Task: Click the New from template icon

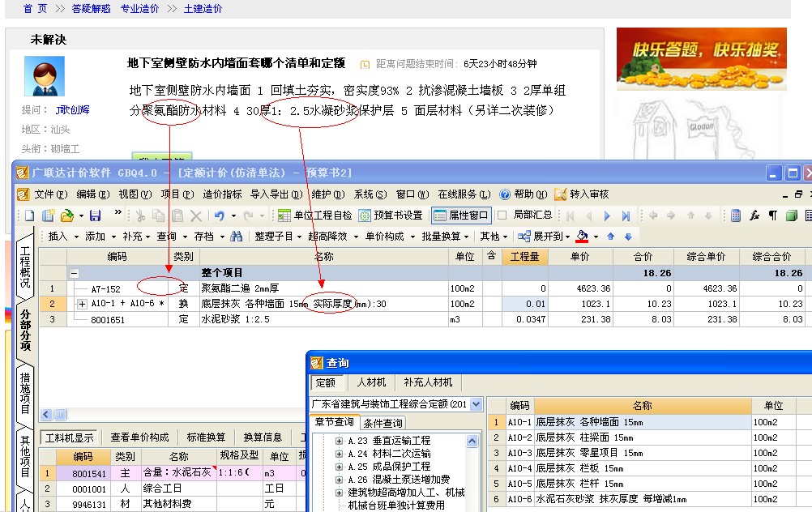Action: [48, 215]
